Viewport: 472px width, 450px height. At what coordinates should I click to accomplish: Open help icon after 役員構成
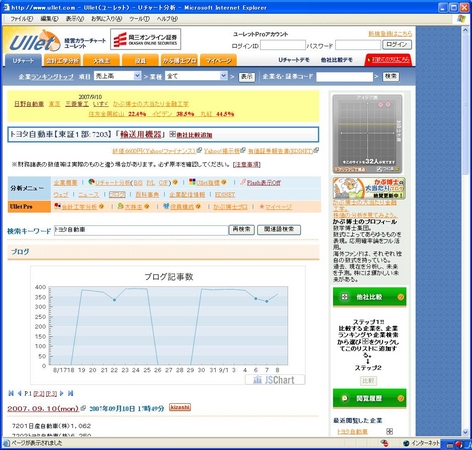[198, 207]
